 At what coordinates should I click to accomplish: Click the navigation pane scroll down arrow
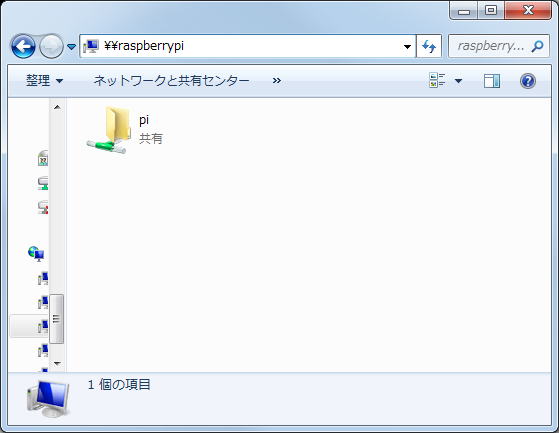click(57, 364)
